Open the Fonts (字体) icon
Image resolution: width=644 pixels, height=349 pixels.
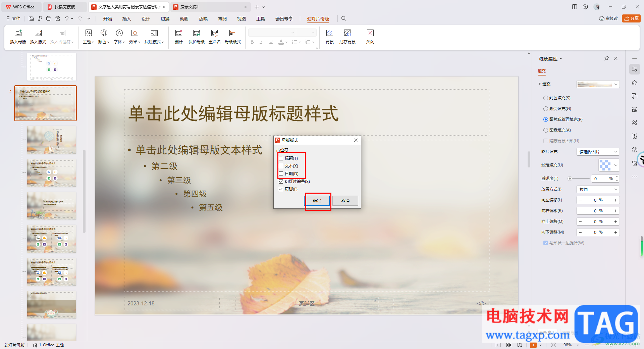tap(119, 33)
